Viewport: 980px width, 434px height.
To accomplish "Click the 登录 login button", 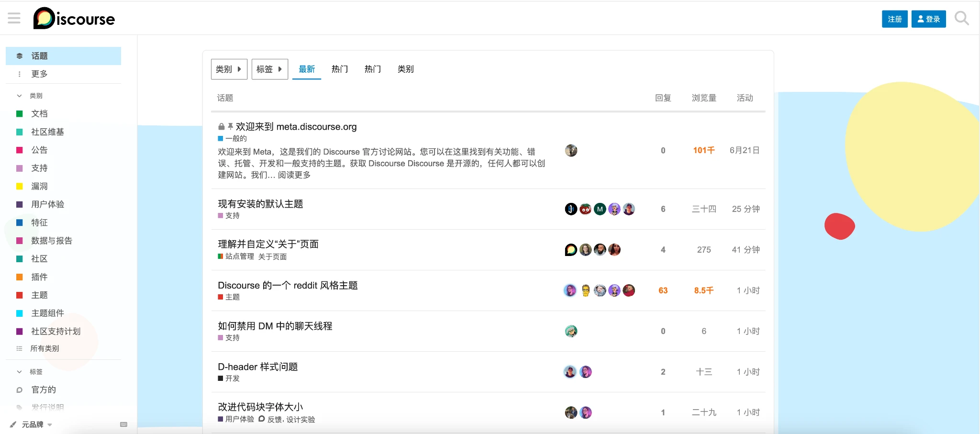I will (x=928, y=19).
